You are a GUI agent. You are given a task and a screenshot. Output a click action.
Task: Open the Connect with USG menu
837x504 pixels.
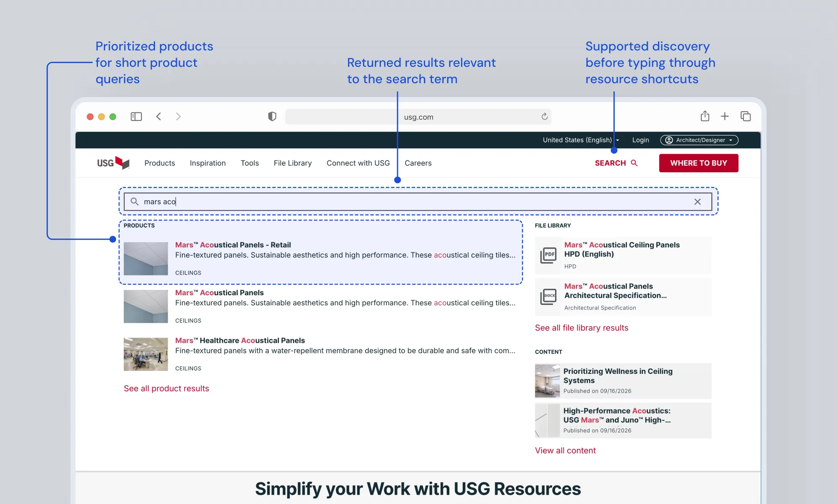[x=358, y=163]
